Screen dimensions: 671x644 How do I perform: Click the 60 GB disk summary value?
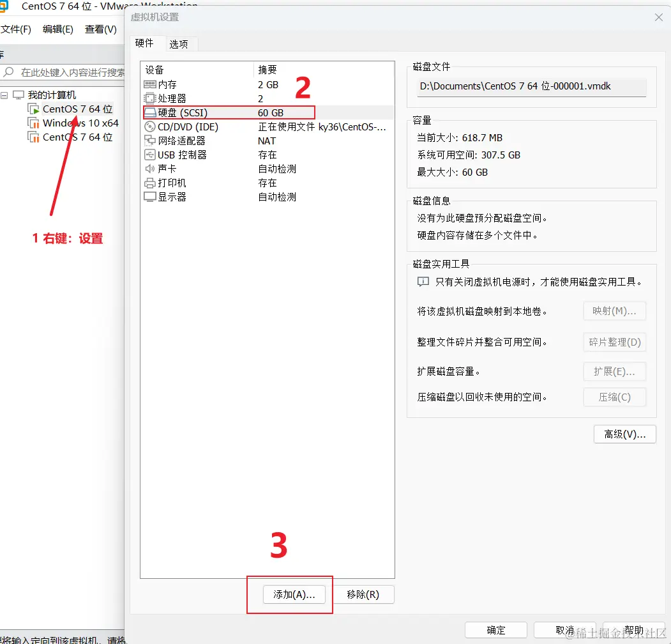271,112
